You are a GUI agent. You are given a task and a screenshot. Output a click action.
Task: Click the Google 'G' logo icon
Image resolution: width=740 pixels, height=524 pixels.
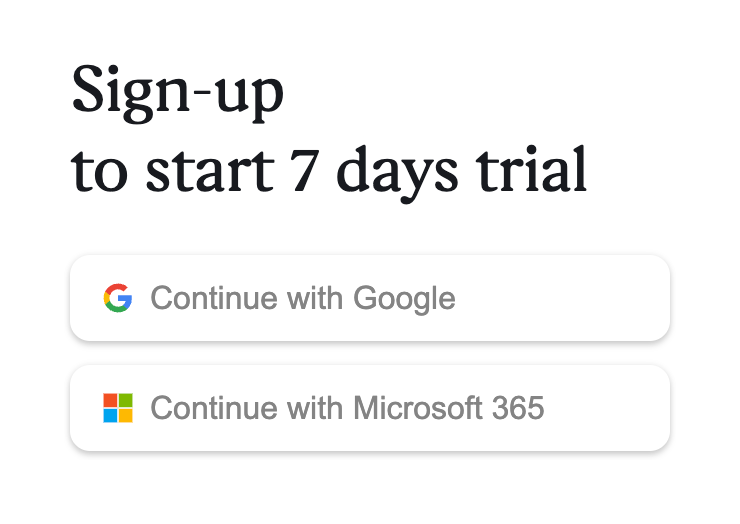tap(118, 298)
